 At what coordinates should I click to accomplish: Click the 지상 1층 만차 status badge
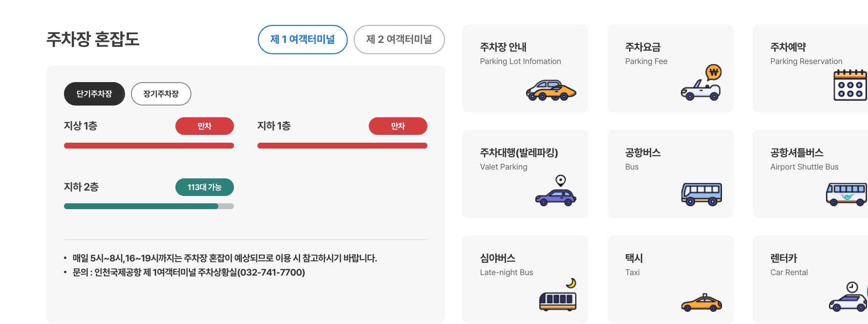coord(204,126)
